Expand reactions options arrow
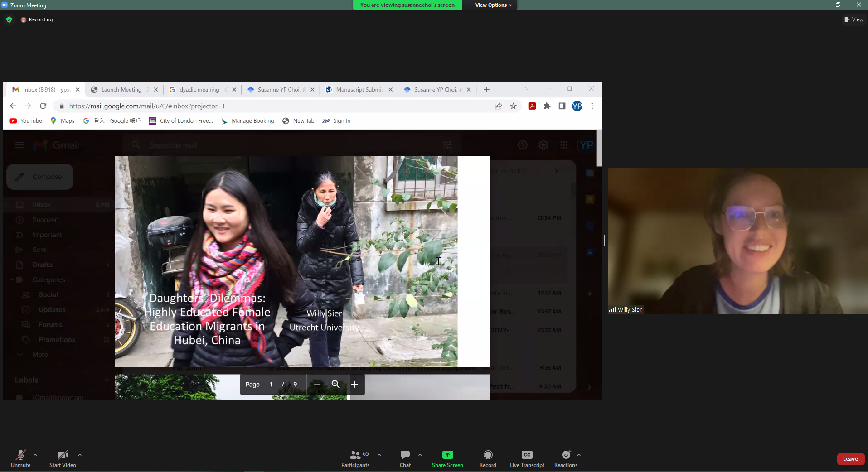This screenshot has width=868, height=472. click(579, 455)
